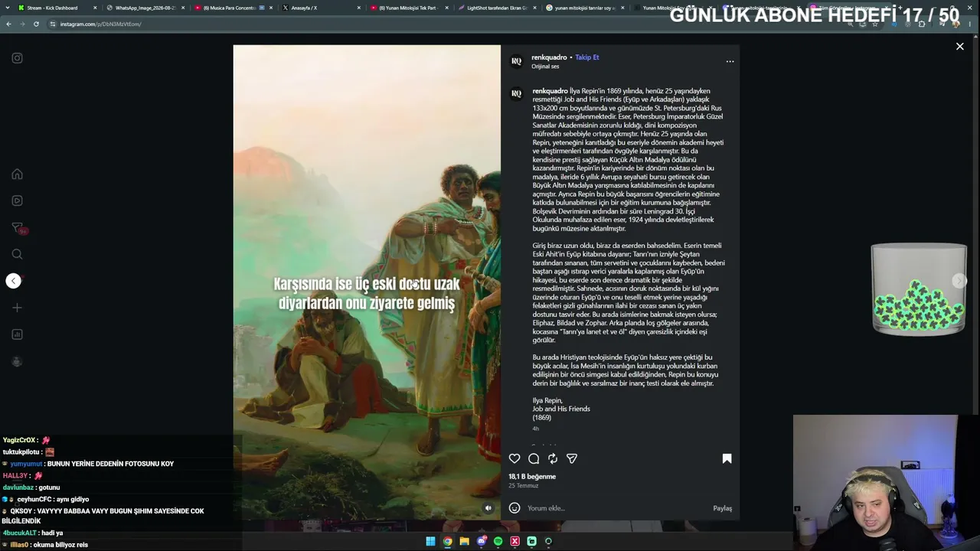Open Discord from the taskbar
The width and height of the screenshot is (980, 551).
point(482,542)
